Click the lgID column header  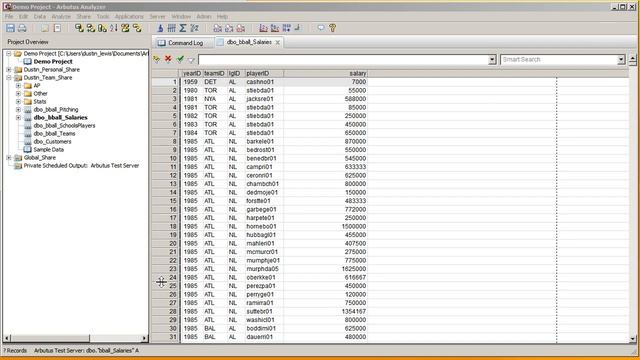click(x=235, y=73)
